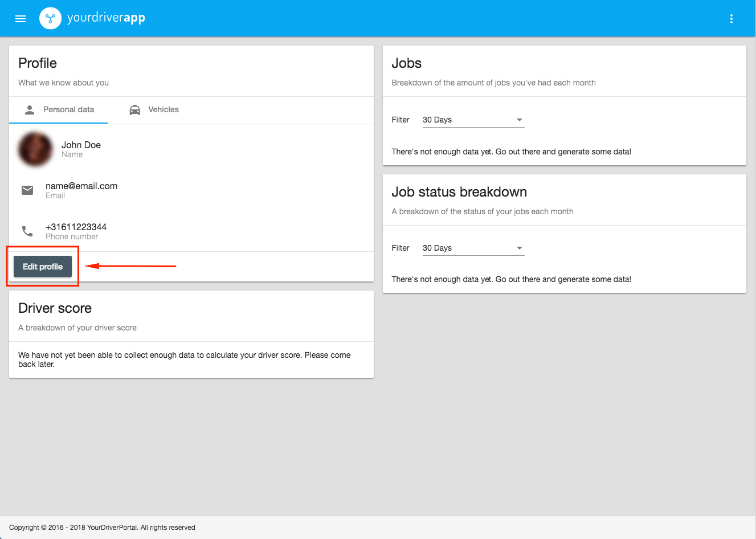The height and width of the screenshot is (539, 756).
Task: Click the taxi icon on Vehicles tab
Action: click(135, 109)
